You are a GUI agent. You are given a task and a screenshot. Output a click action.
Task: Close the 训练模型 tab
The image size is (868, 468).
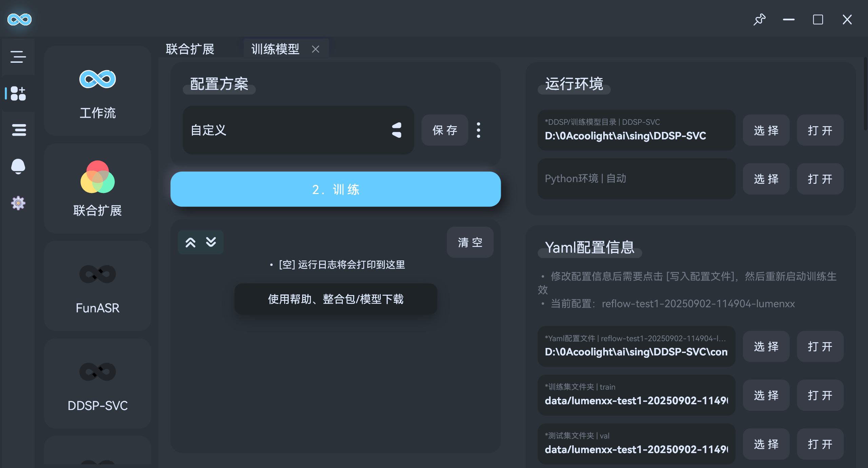316,50
